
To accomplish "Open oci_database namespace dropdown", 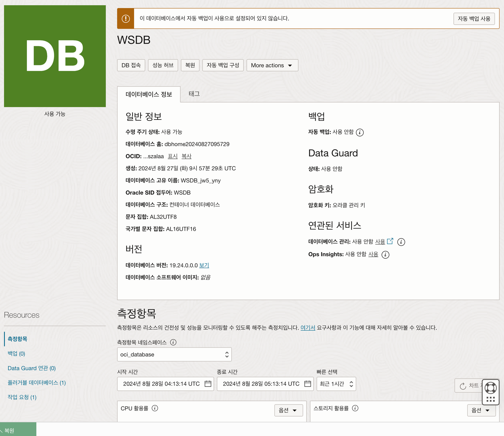I will (x=174, y=355).
